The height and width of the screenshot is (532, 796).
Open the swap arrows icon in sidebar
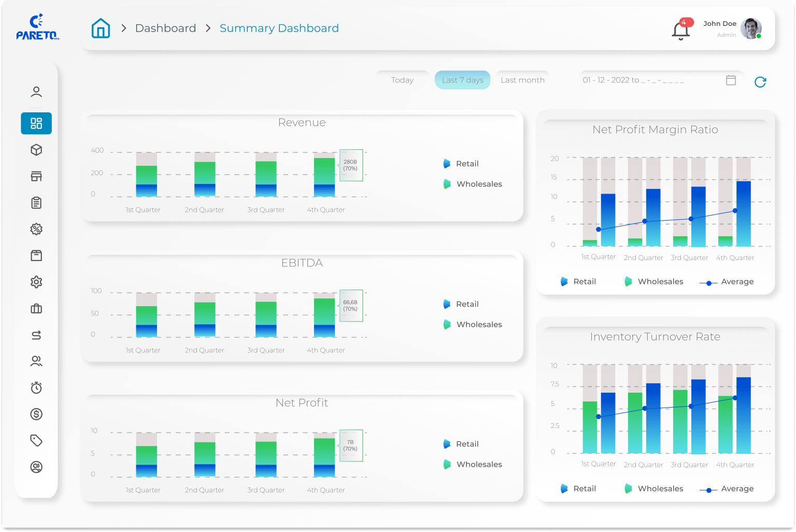click(36, 335)
